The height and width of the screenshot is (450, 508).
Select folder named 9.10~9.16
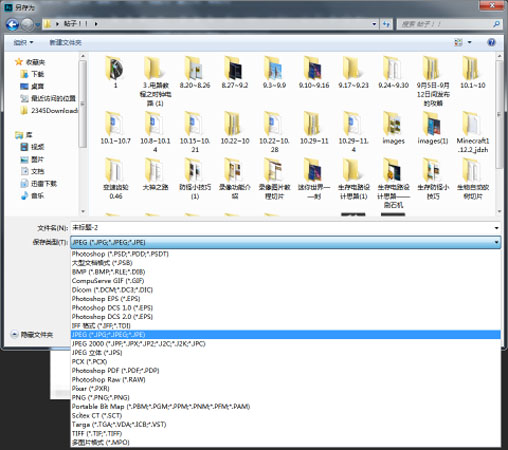point(314,72)
